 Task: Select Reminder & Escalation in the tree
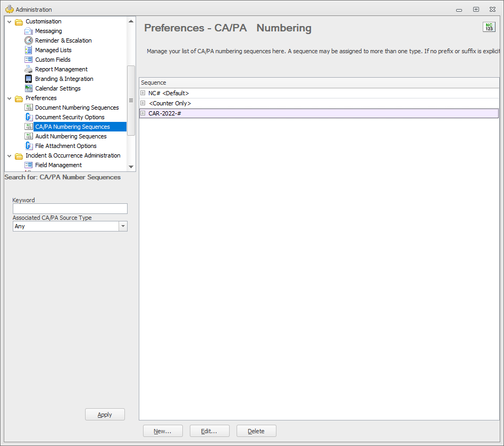[x=63, y=40]
